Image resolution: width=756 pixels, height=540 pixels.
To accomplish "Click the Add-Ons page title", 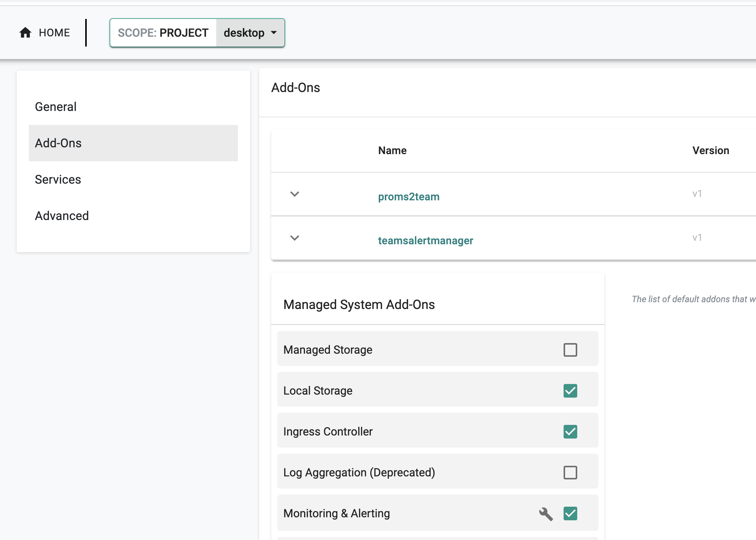I will click(x=296, y=88).
